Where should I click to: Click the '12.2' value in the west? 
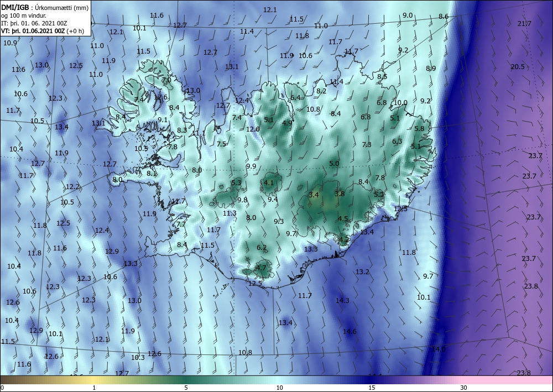[x=72, y=186]
